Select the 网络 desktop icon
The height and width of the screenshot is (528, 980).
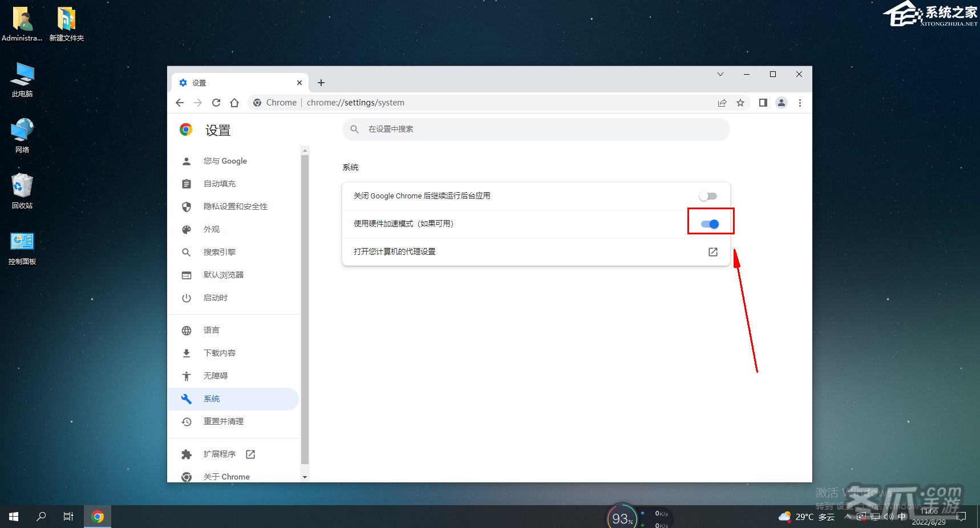(x=22, y=136)
